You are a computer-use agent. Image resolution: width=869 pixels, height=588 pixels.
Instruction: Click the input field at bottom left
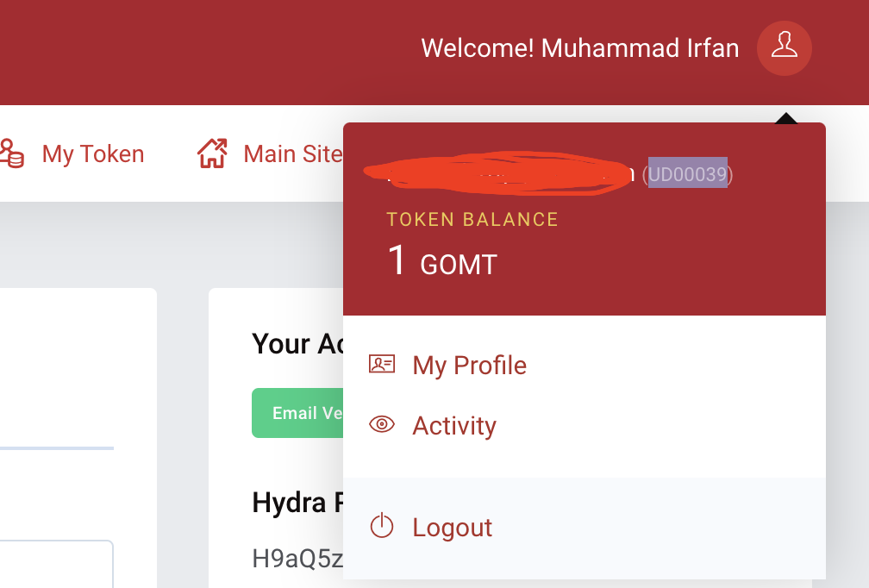point(56,564)
